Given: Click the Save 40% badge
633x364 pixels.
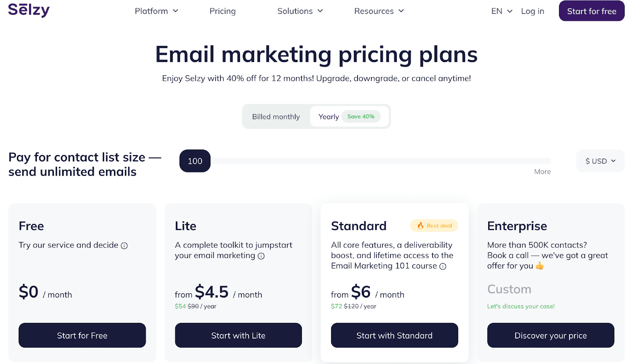Looking at the screenshot, I should pyautogui.click(x=361, y=116).
